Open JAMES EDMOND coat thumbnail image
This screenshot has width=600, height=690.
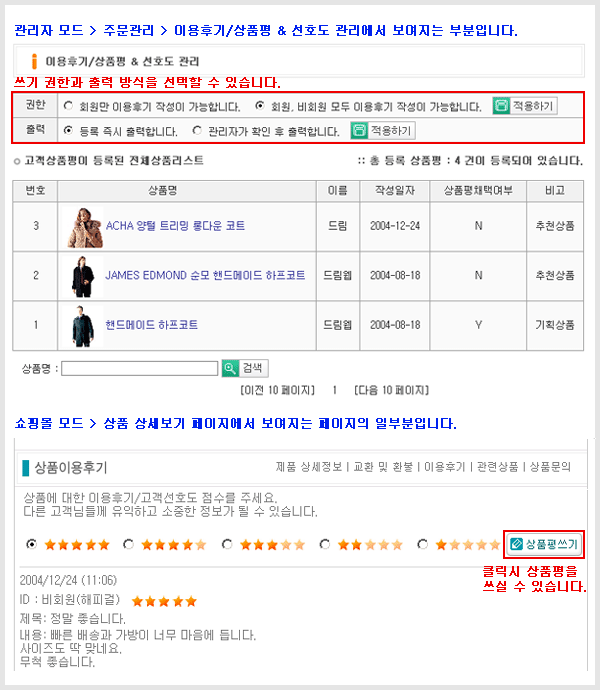(83, 277)
